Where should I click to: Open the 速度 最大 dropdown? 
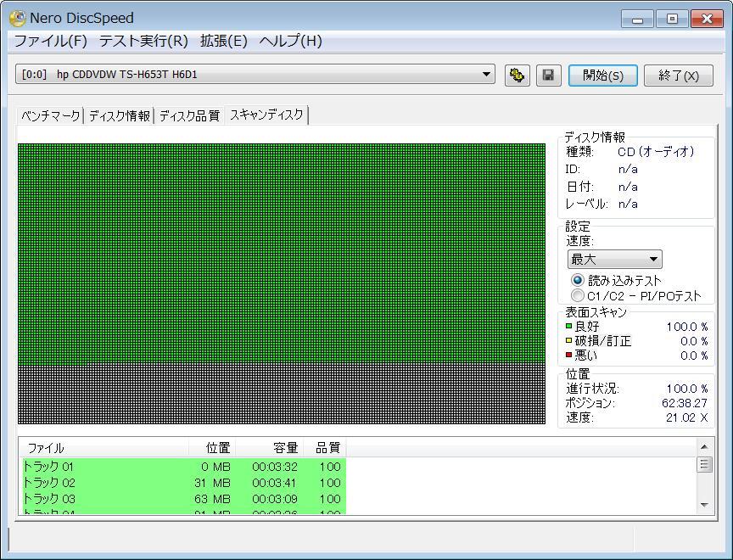614,260
